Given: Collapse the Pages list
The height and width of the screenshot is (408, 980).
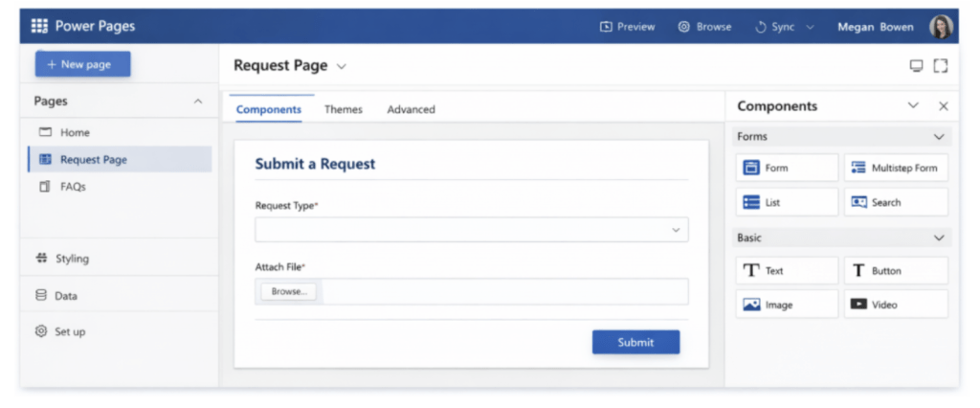Looking at the screenshot, I should (198, 102).
